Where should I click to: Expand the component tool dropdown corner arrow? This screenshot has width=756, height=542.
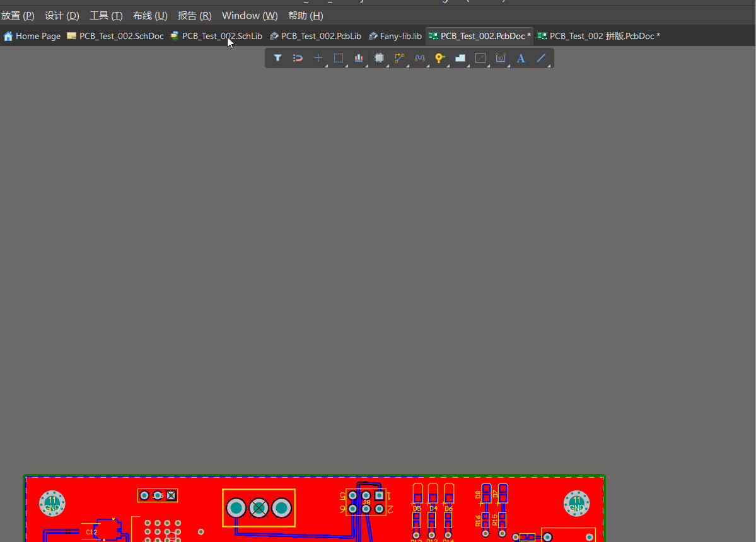(387, 66)
